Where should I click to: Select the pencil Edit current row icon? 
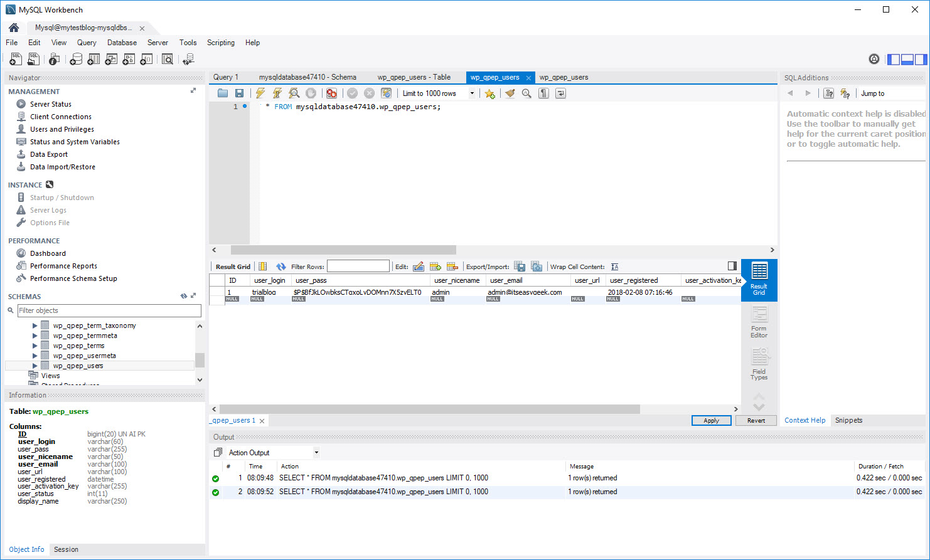click(x=419, y=266)
